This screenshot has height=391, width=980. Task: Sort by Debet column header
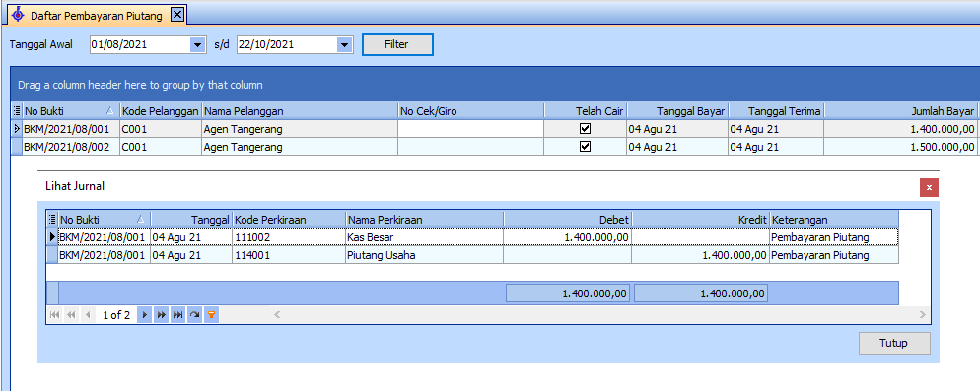(x=568, y=220)
